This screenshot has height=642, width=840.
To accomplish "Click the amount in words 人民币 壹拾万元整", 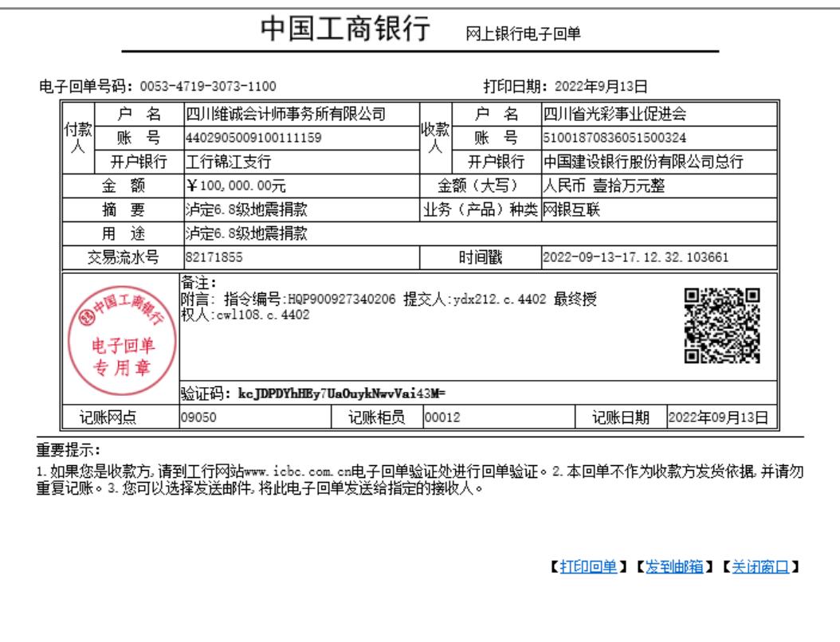I will [x=604, y=186].
